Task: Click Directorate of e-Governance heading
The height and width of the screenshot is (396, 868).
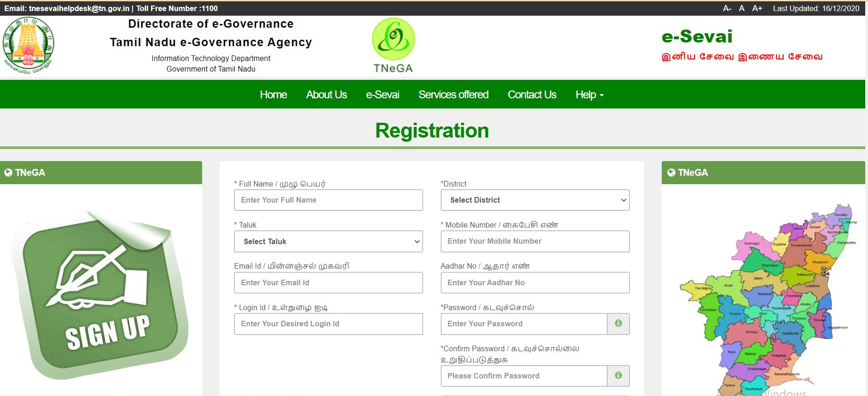Action: 211,24
